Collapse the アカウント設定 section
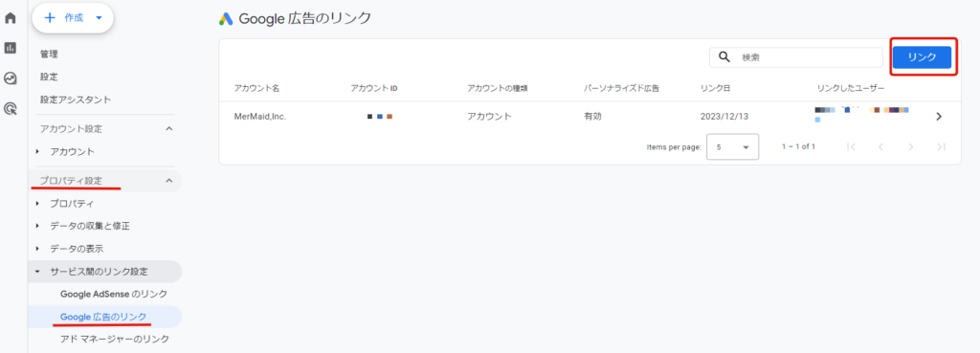980x353 pixels. tap(168, 129)
